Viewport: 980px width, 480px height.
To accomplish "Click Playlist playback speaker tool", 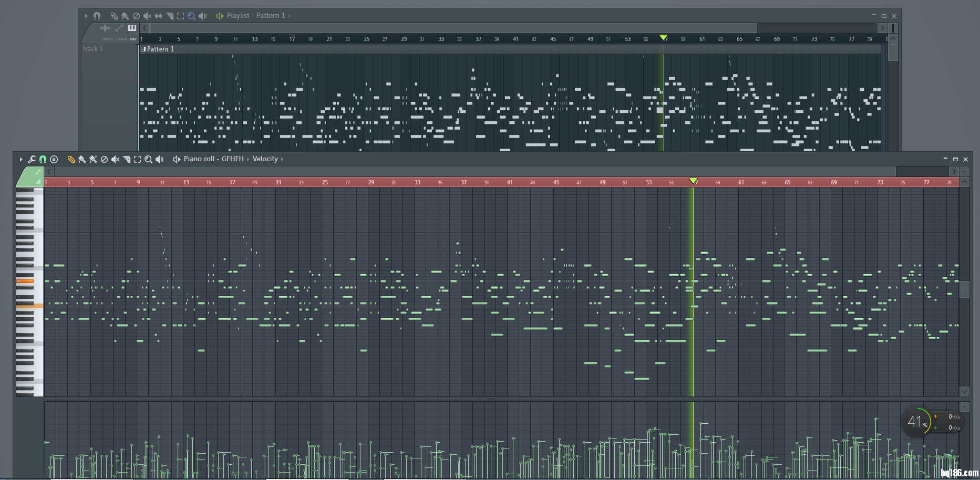I will 202,16.
